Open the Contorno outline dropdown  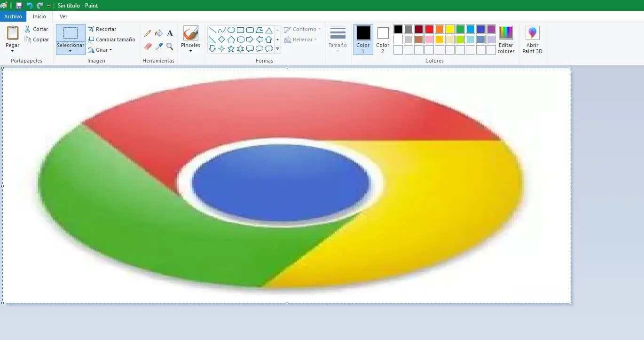coord(302,29)
